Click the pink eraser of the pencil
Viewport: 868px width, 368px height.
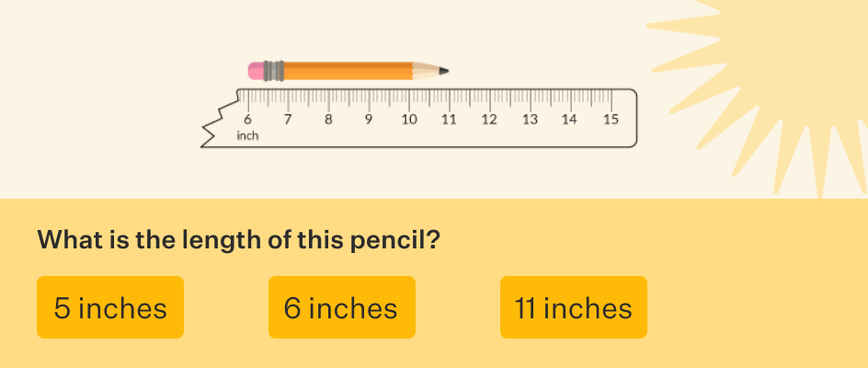(256, 71)
